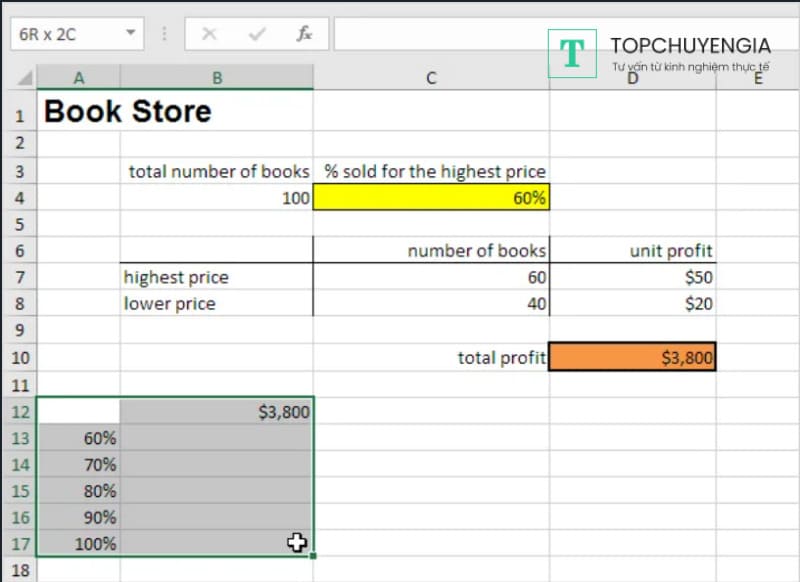The width and height of the screenshot is (800, 582).
Task: Click the Insert Function fx icon
Action: pyautogui.click(x=304, y=34)
